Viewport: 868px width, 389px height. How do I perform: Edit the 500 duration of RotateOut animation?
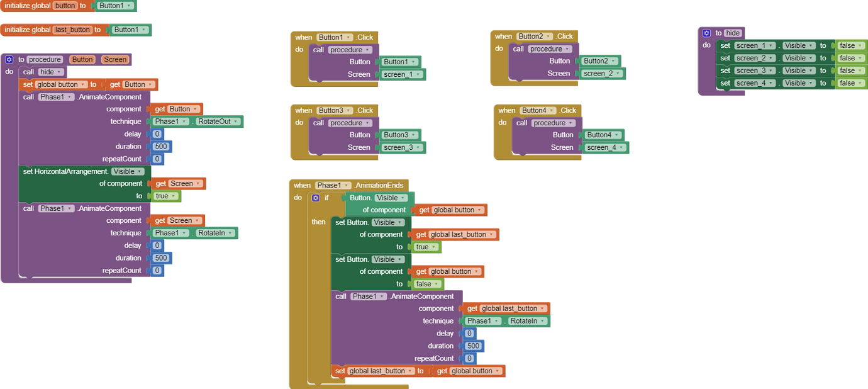(161, 147)
